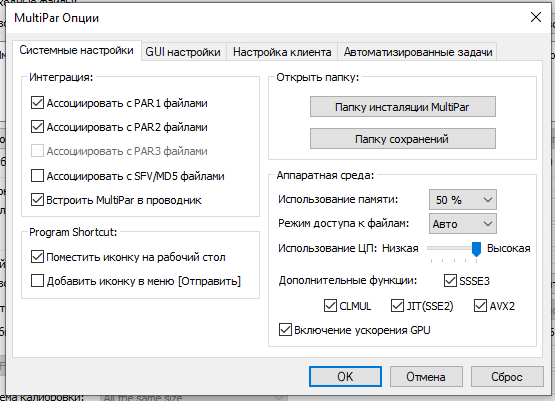This screenshot has width=555, height=401.
Task: Click the MultiPar Опции title text
Action: 57,18
